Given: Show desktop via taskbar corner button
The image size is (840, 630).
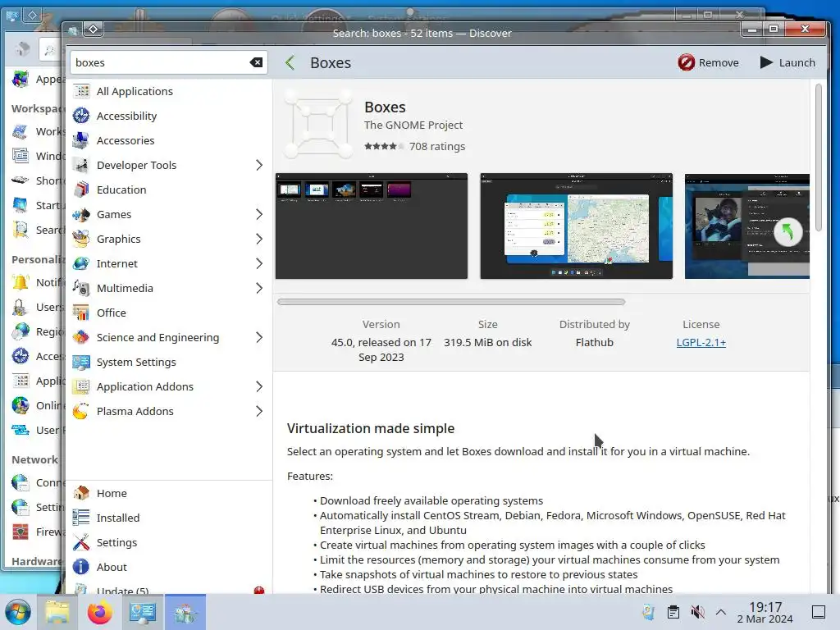Looking at the screenshot, I should 819,612.
